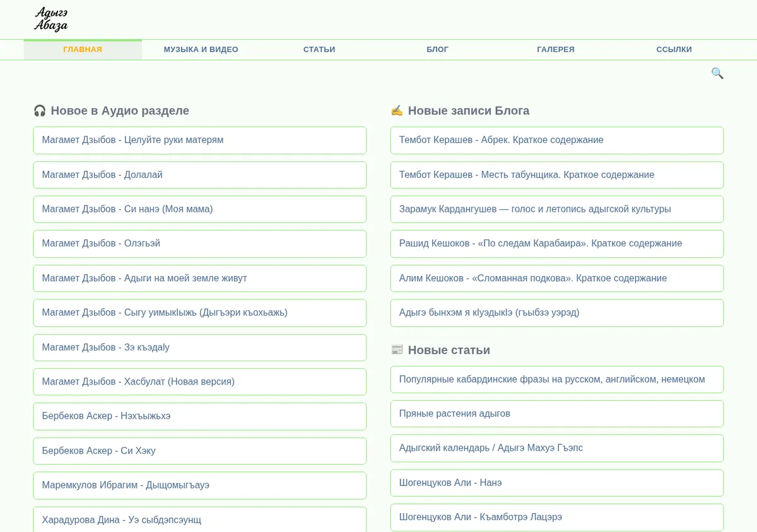Screen dimensions: 757x532
Task: Select the Ссылки navigation tab
Action: 674,50
